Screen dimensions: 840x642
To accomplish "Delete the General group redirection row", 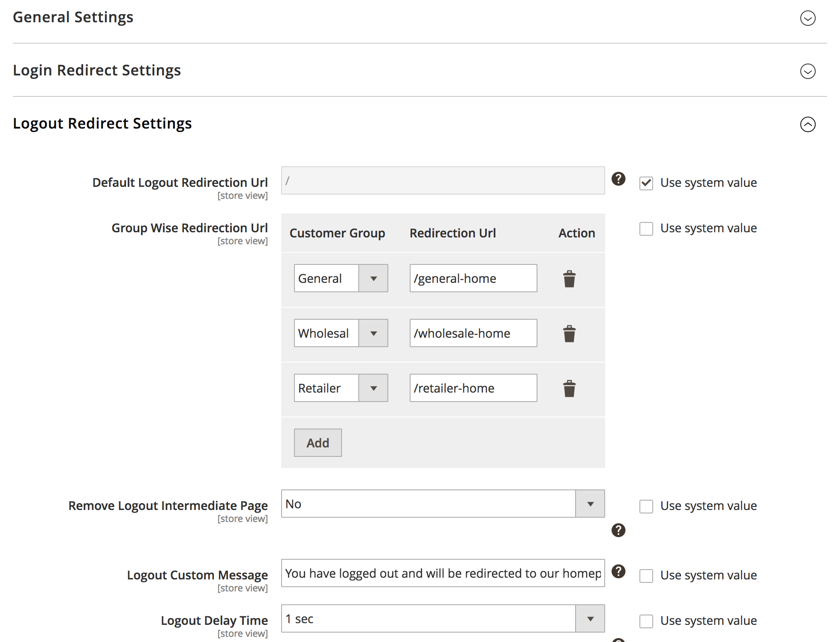I will [x=569, y=279].
